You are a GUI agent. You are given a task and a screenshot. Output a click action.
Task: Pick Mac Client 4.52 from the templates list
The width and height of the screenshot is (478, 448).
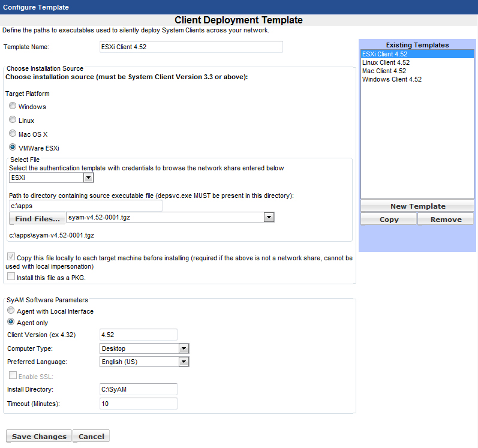(384, 71)
